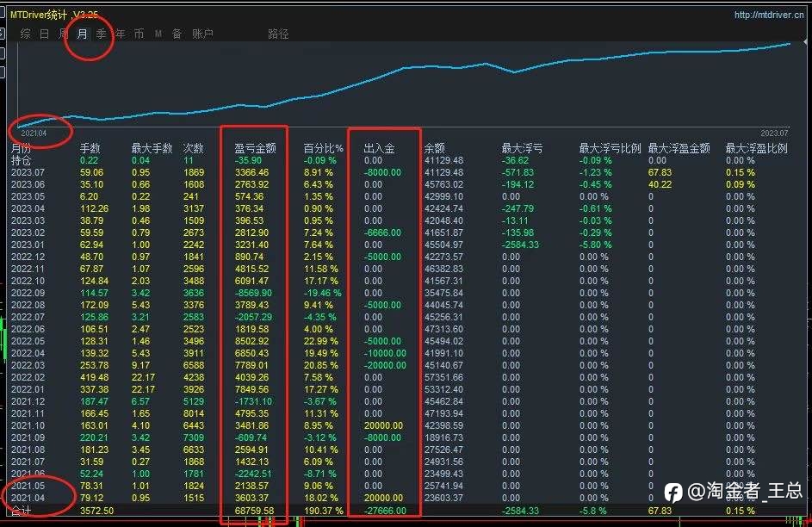
Task: Click floating loss value -2584.33 in 2023.01 row
Action: click(x=520, y=245)
